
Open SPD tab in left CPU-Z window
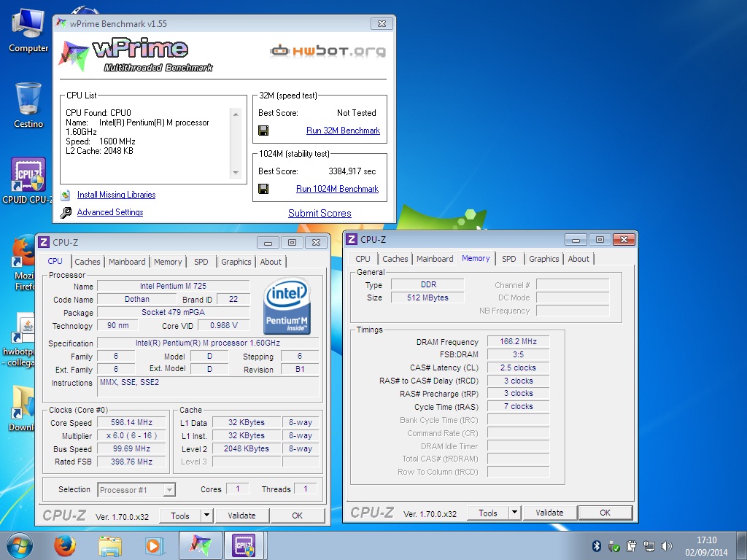(201, 262)
